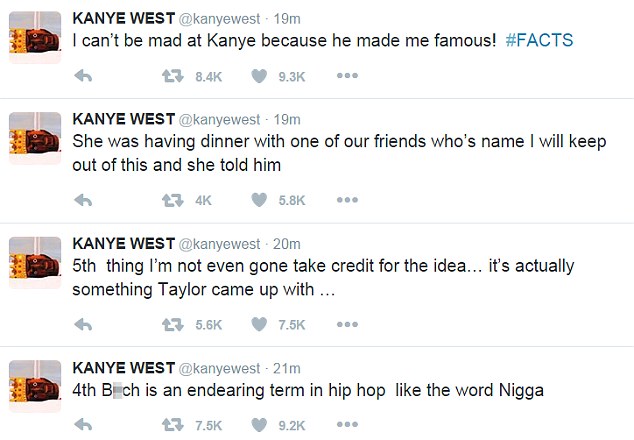Open the 20m timestamp on the Taylor tweet
This screenshot has height=440, width=634.
pyautogui.click(x=287, y=244)
